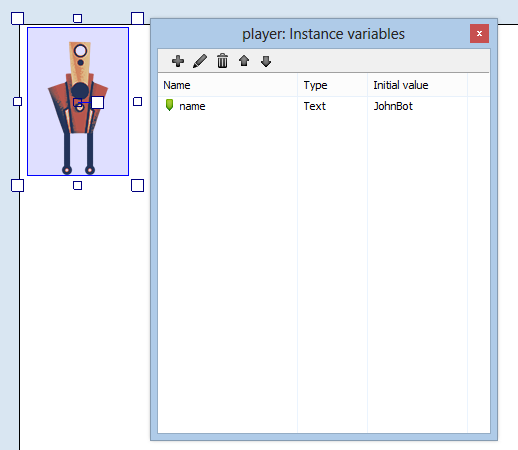The width and height of the screenshot is (518, 450).
Task: Add a new instance variable
Action: tap(178, 61)
